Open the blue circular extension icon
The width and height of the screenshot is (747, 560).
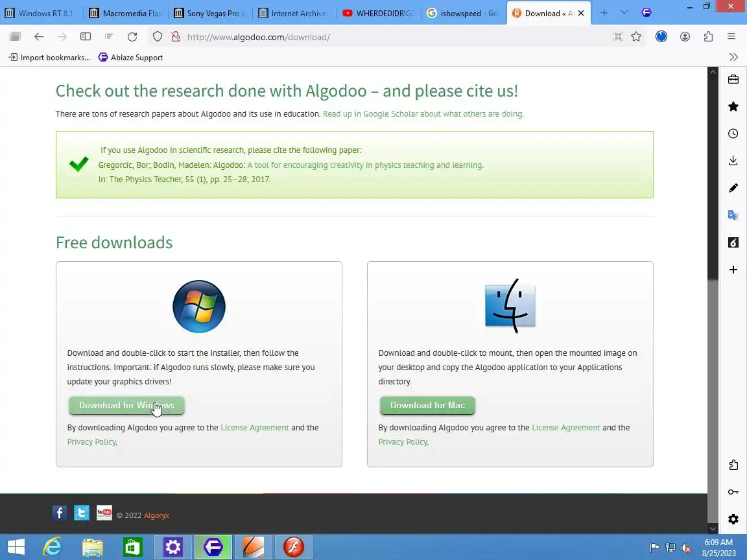(x=661, y=37)
